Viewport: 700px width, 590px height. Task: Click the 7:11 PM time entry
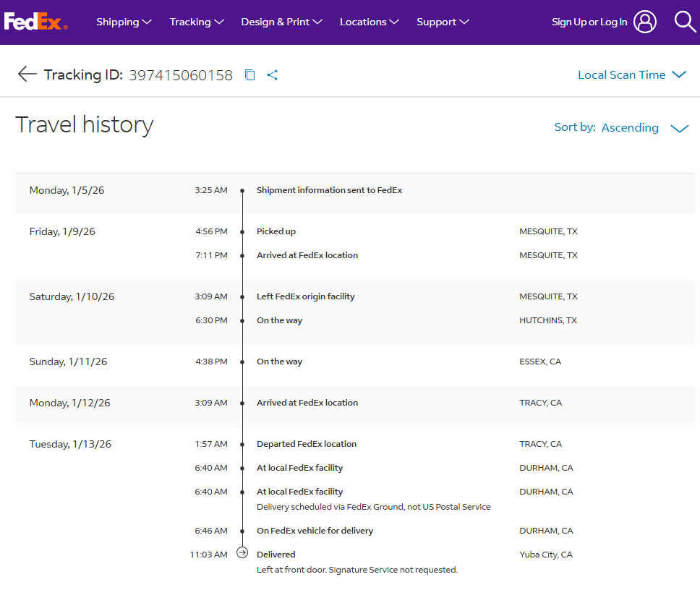(212, 255)
